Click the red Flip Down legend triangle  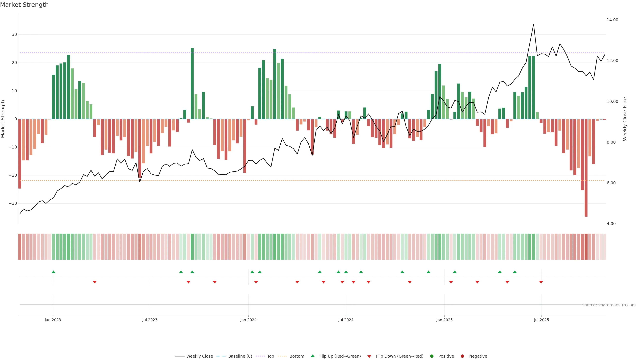coord(369,356)
